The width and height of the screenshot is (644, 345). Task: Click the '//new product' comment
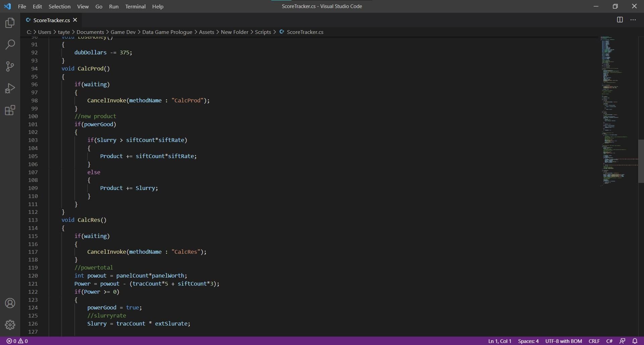pyautogui.click(x=95, y=116)
